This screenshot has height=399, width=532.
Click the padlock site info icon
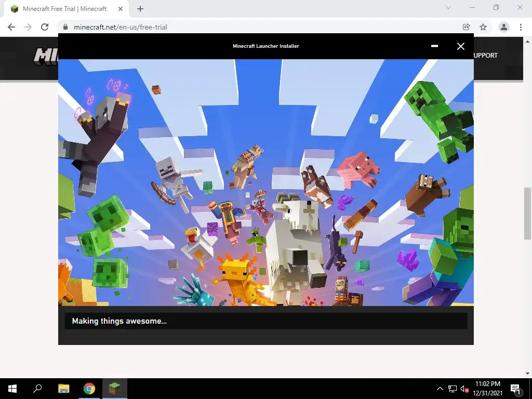pyautogui.click(x=65, y=27)
